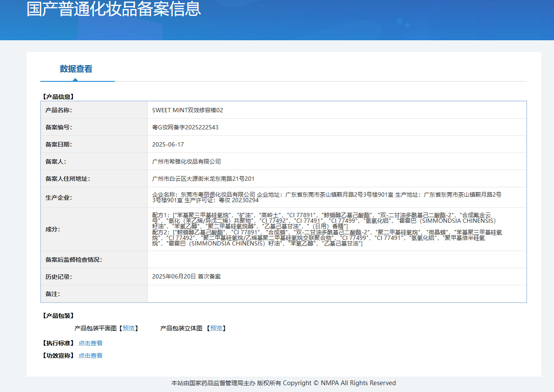Viewport: 554px width, 392px height.
Task: Open the 数据查看 tab
Action: coord(76,69)
